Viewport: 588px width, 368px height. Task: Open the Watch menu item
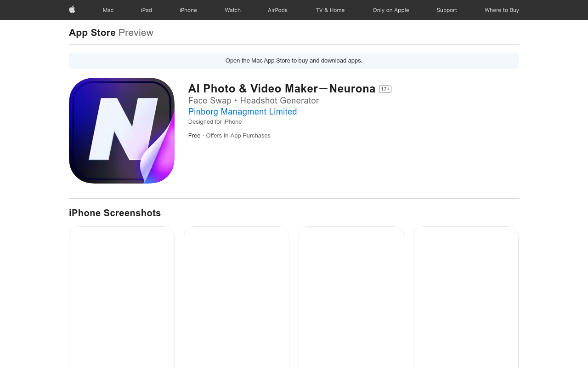232,10
